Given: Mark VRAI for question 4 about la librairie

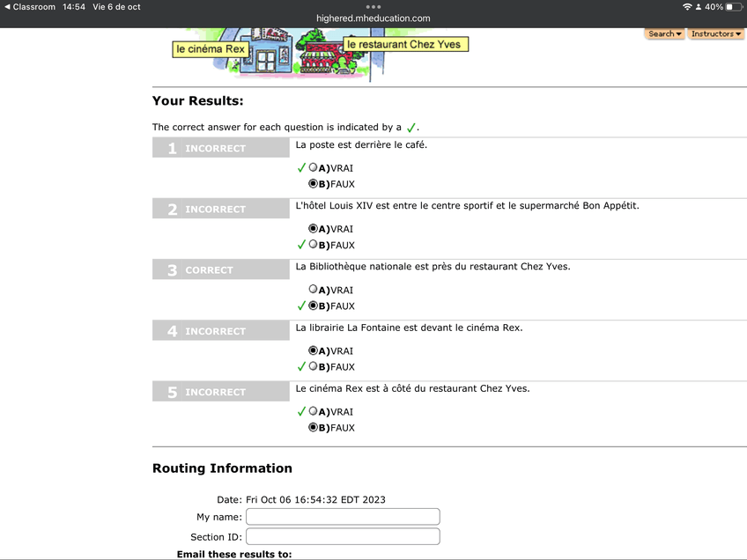Looking at the screenshot, I should click(x=313, y=350).
